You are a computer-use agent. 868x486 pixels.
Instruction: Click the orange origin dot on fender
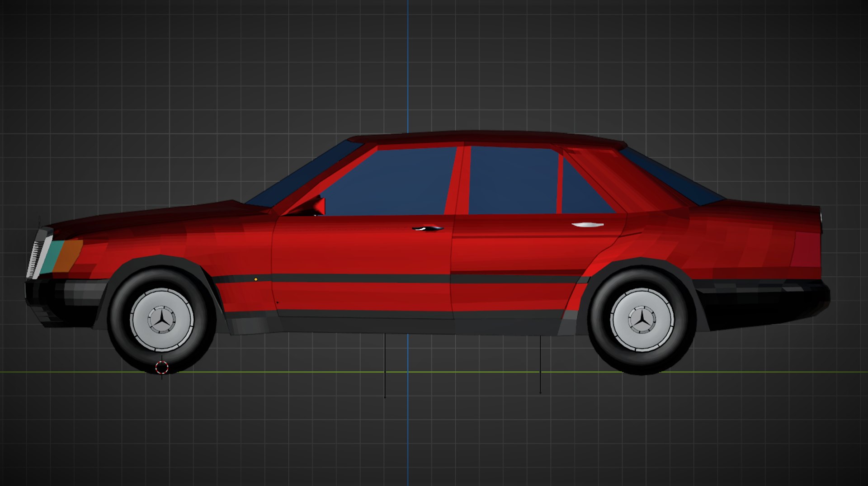pyautogui.click(x=256, y=279)
